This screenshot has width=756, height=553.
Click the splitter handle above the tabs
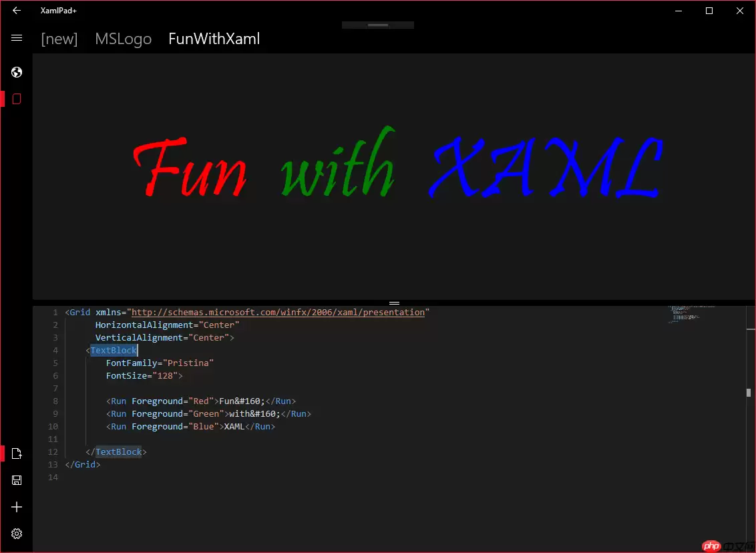[x=377, y=24]
